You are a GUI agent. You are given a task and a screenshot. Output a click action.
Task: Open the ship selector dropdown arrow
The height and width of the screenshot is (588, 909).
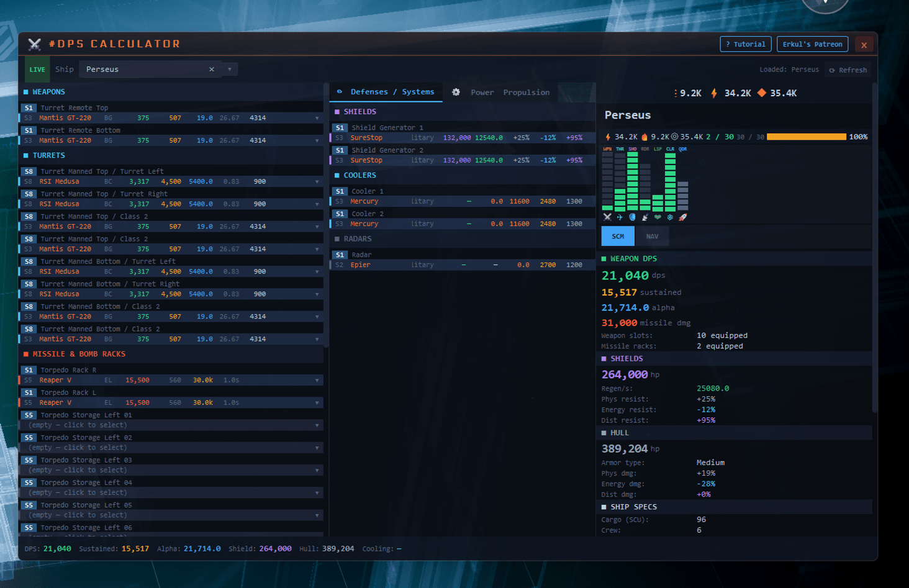pos(230,70)
